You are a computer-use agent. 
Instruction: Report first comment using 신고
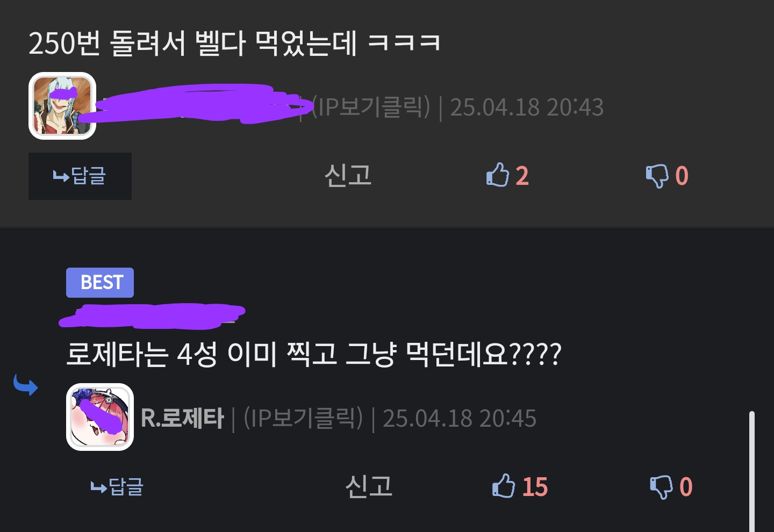click(348, 176)
